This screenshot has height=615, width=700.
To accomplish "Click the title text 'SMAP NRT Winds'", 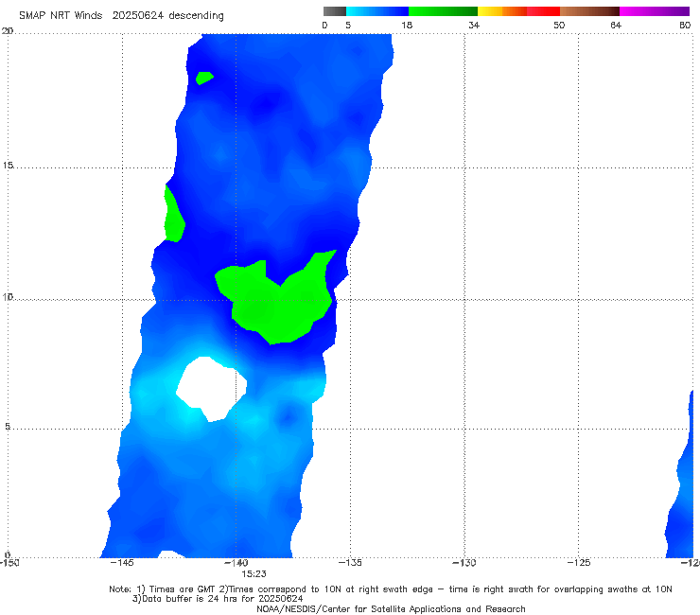I will (61, 15).
